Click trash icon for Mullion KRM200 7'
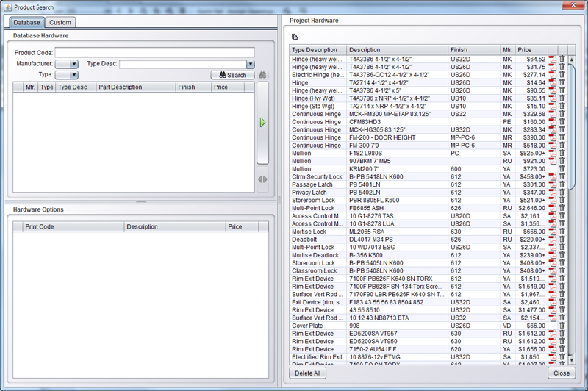This screenshot has height=391, width=588. coord(562,169)
